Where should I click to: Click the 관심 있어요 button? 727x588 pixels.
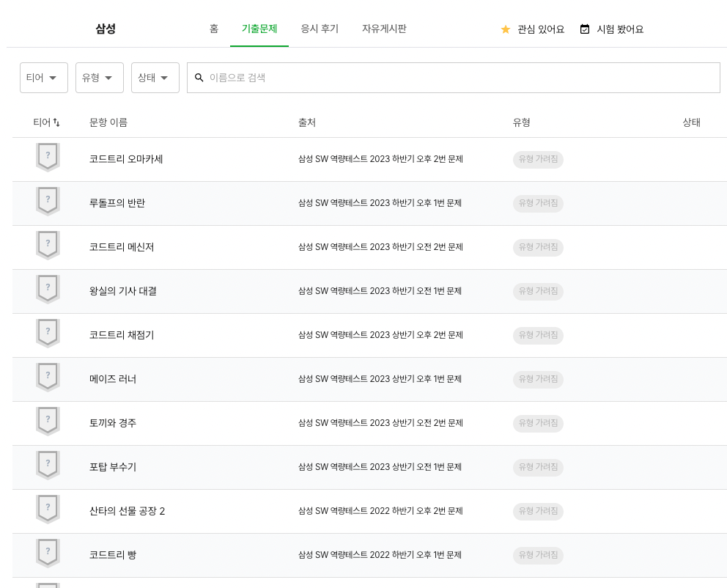[532, 29]
